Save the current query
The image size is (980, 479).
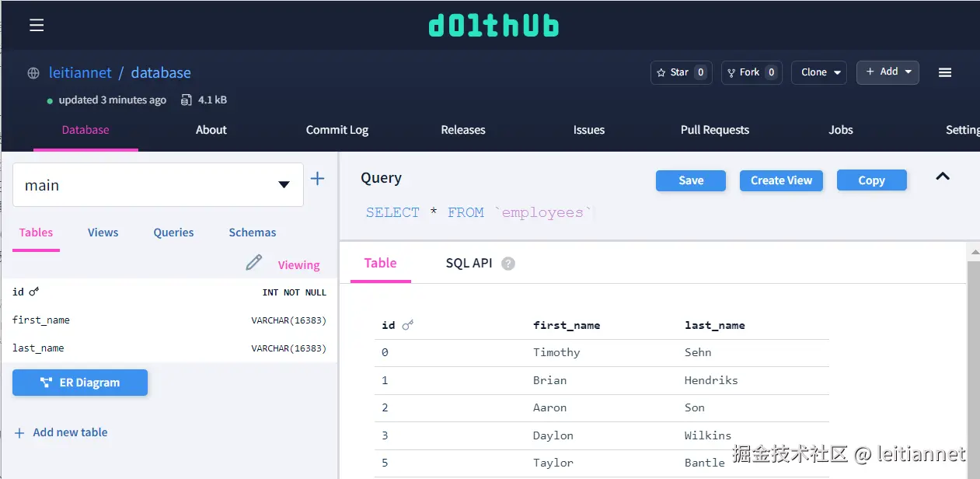pyautogui.click(x=691, y=180)
